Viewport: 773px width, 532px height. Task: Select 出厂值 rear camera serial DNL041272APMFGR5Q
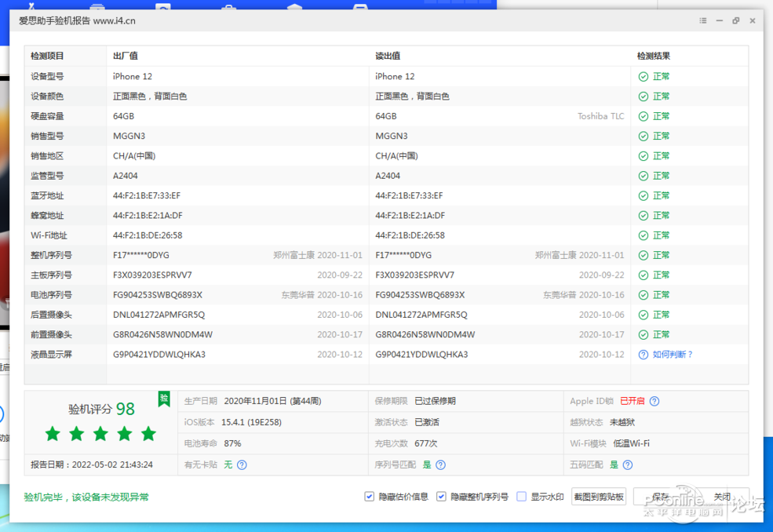pos(159,315)
